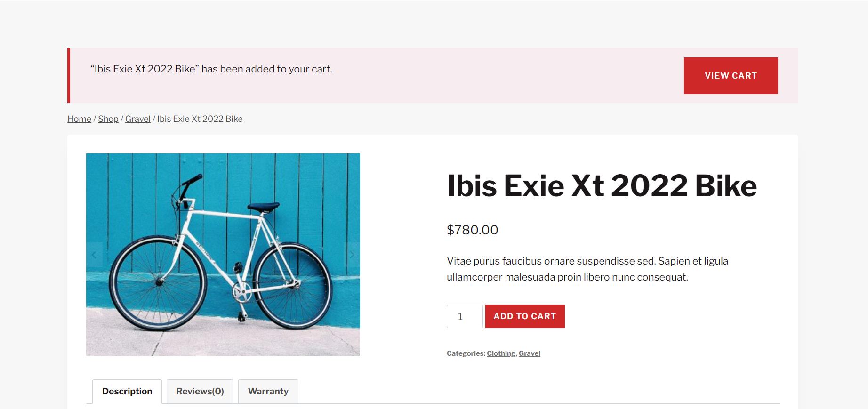Switch to the Description tab
The width and height of the screenshot is (868, 409).
click(x=127, y=392)
